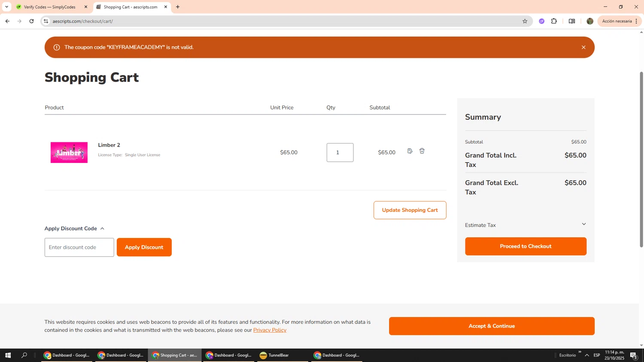Screen dimensions: 644x362
Task: Click the address bar URL
Action: (x=83, y=21)
